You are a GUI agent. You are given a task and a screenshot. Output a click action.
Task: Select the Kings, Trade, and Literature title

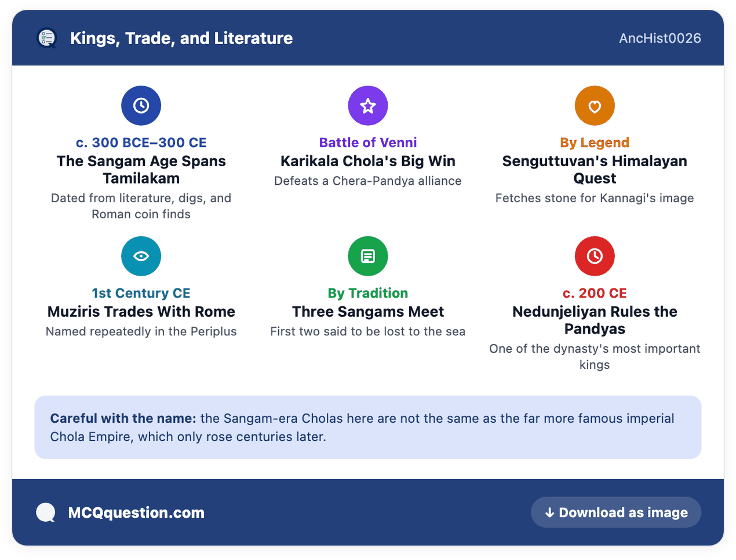click(x=181, y=38)
